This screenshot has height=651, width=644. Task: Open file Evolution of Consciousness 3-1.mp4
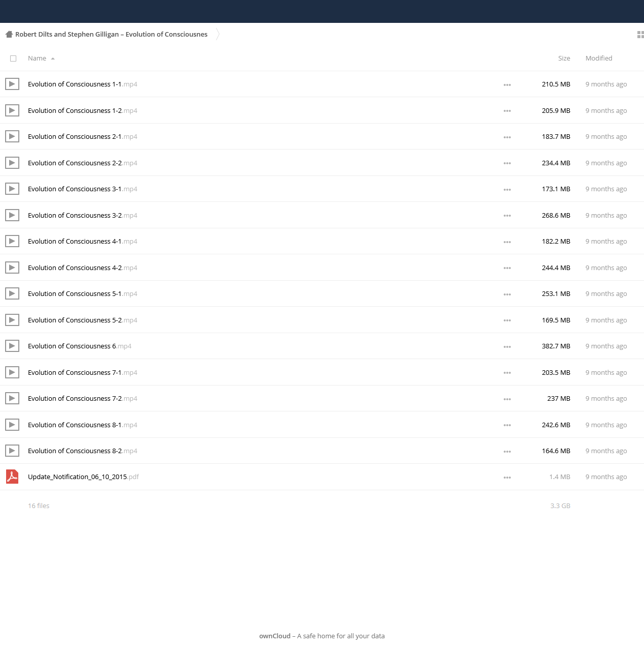[82, 189]
